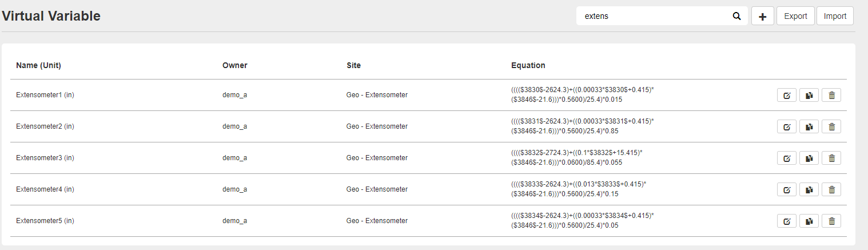The width and height of the screenshot is (868, 250).
Task: Click the Import button
Action: [x=835, y=16]
